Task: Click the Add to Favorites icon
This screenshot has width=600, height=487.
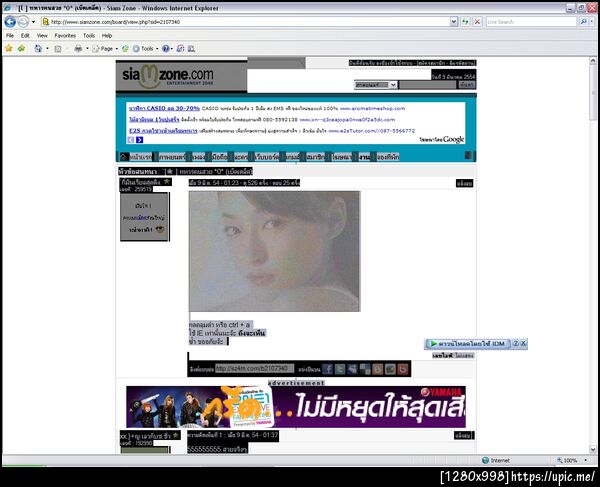Action: (x=21, y=49)
